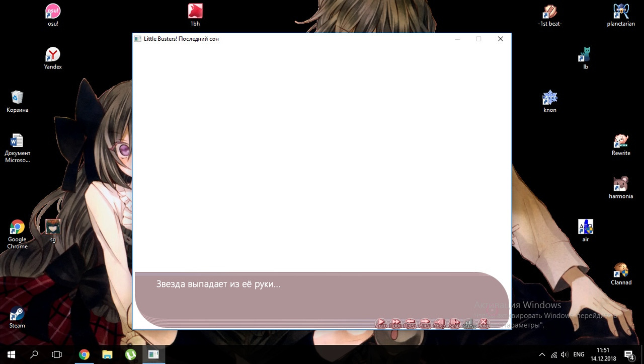Screen dimensions: 644x364
Task: Select the Yandex browser desktop icon
Action: [x=53, y=58]
